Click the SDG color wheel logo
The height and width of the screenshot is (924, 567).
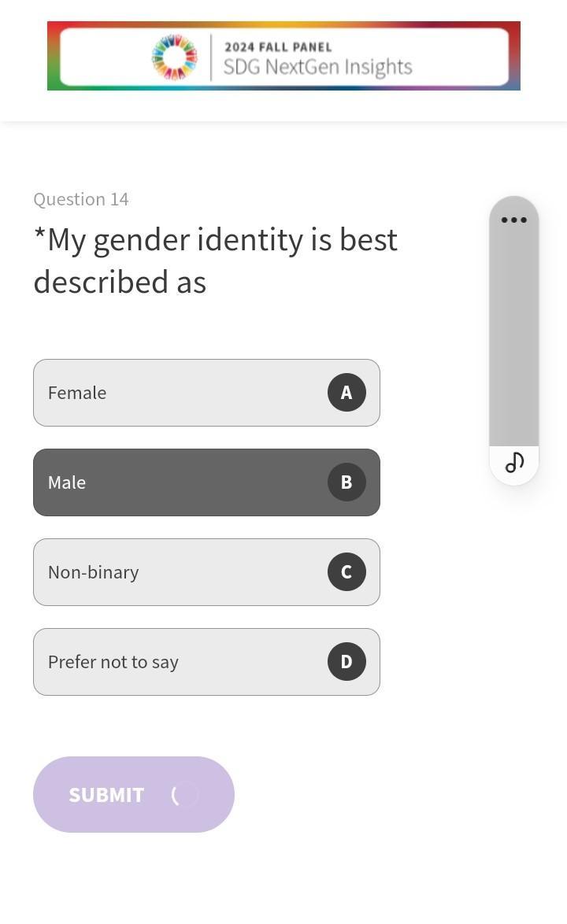click(x=175, y=57)
